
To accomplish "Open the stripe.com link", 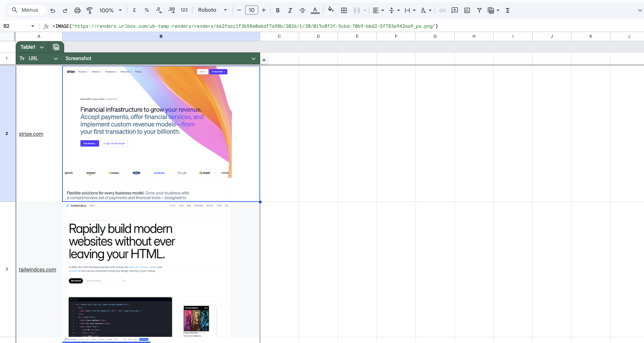I will (x=31, y=134).
